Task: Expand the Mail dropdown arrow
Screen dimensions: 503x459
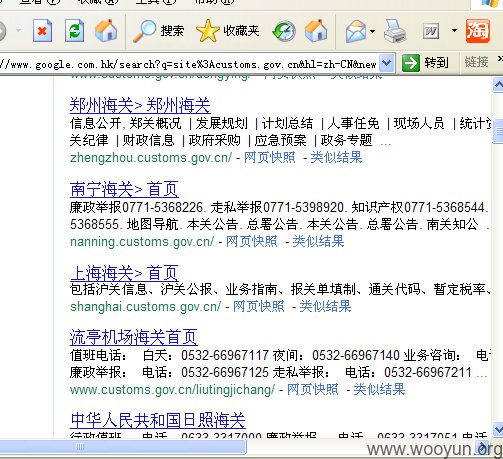Action: click(372, 31)
